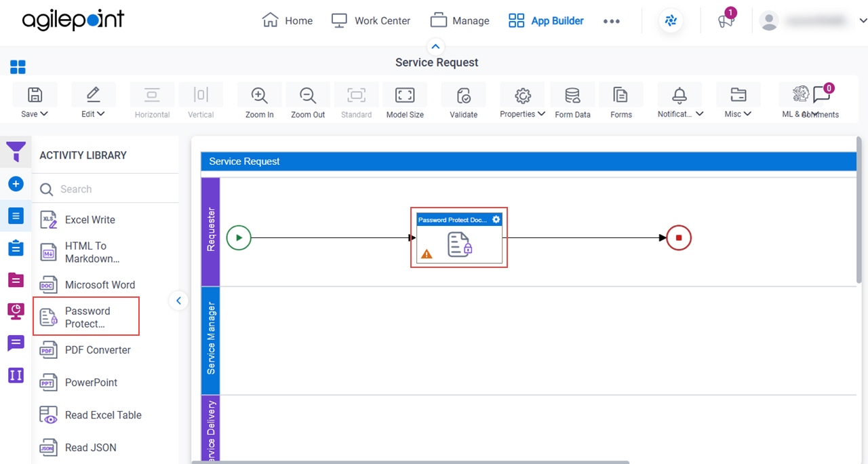Switch to App Builder

coord(546,20)
